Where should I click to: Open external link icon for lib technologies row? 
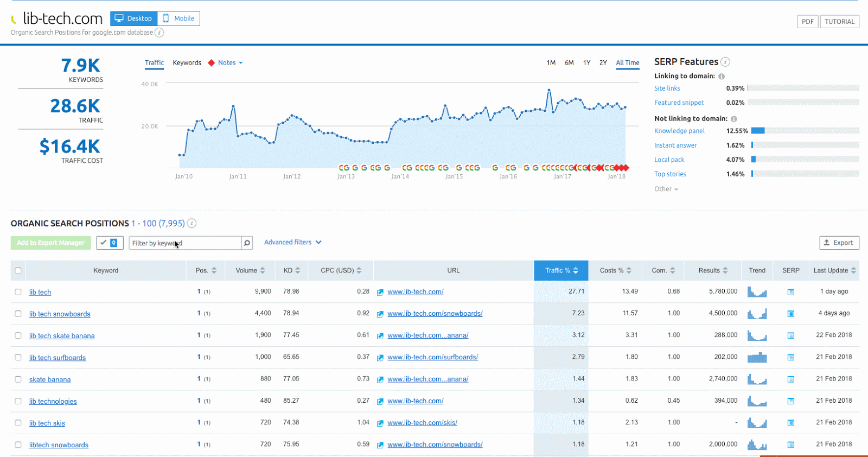click(x=380, y=401)
